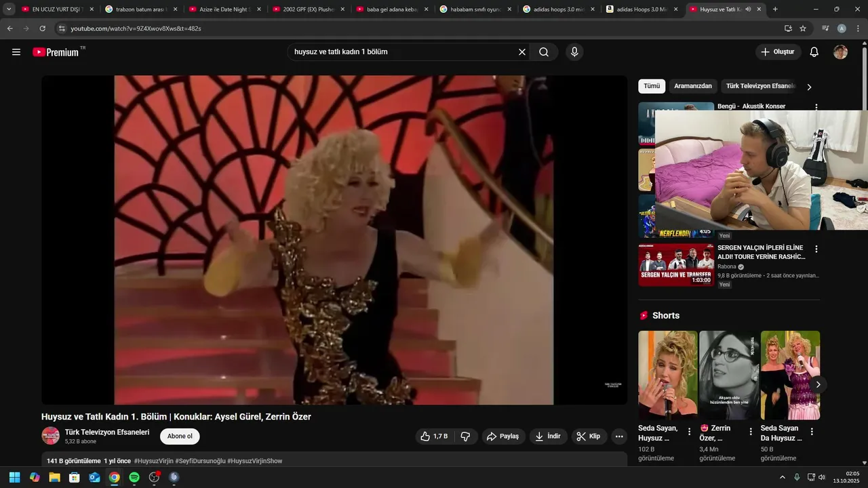The height and width of the screenshot is (488, 868).
Task: Open options for the Seda Sayan, Huysuz short
Action: pos(690,432)
